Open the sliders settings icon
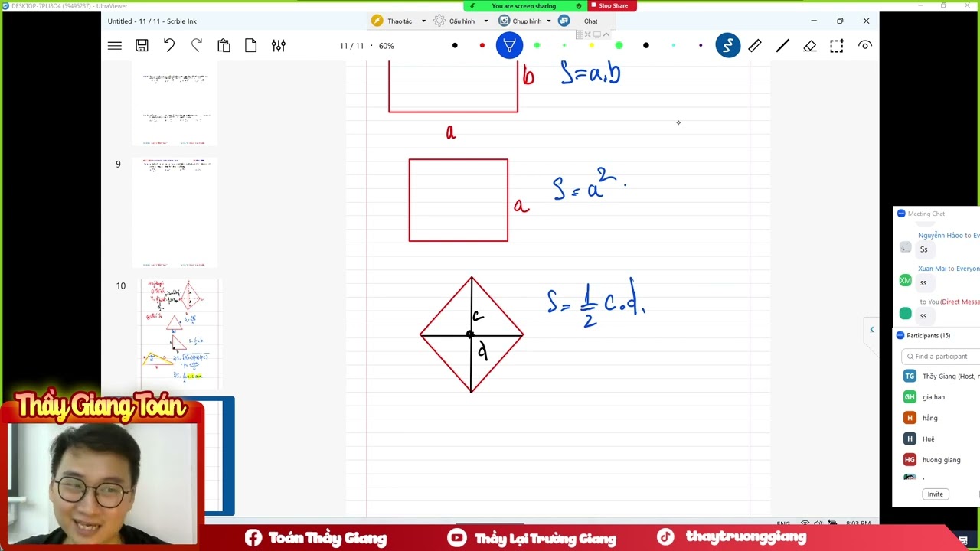Viewport: 980px width, 551px height. pyautogui.click(x=279, y=46)
